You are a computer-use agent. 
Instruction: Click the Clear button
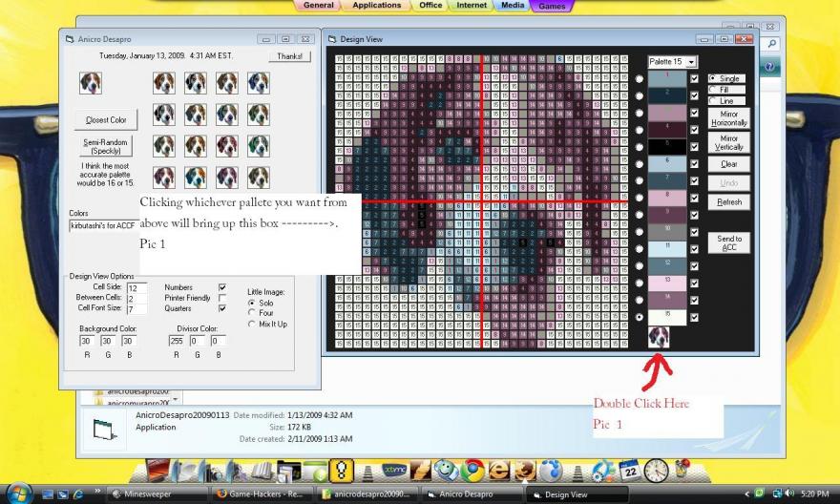pyautogui.click(x=728, y=164)
